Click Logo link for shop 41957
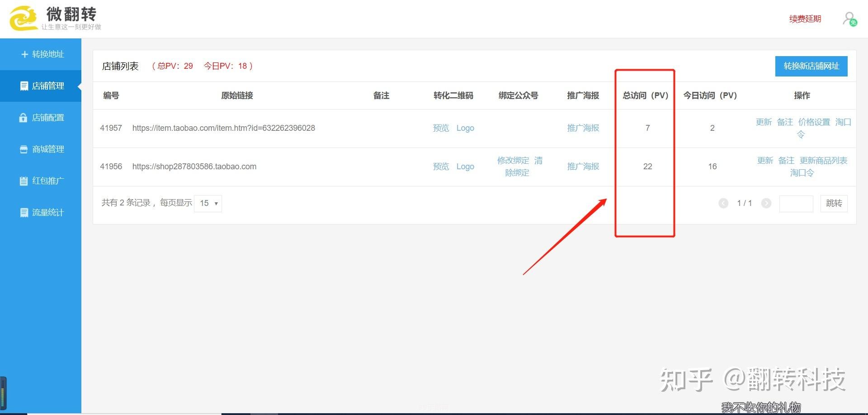Image resolution: width=868 pixels, height=415 pixels. [465, 128]
